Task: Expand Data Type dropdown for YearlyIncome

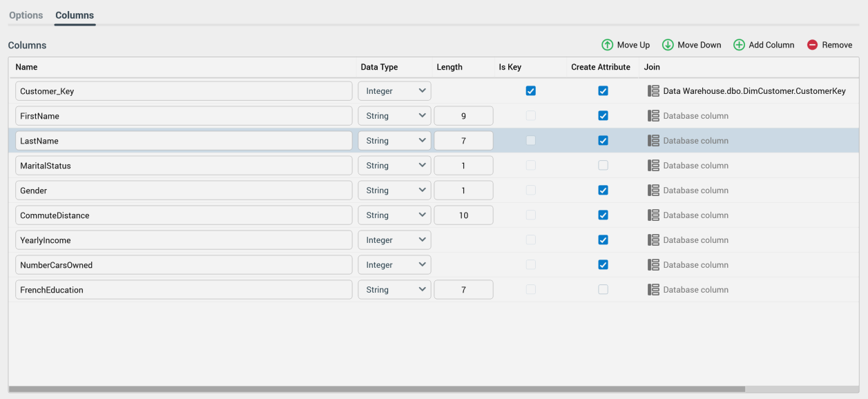Action: [394, 240]
